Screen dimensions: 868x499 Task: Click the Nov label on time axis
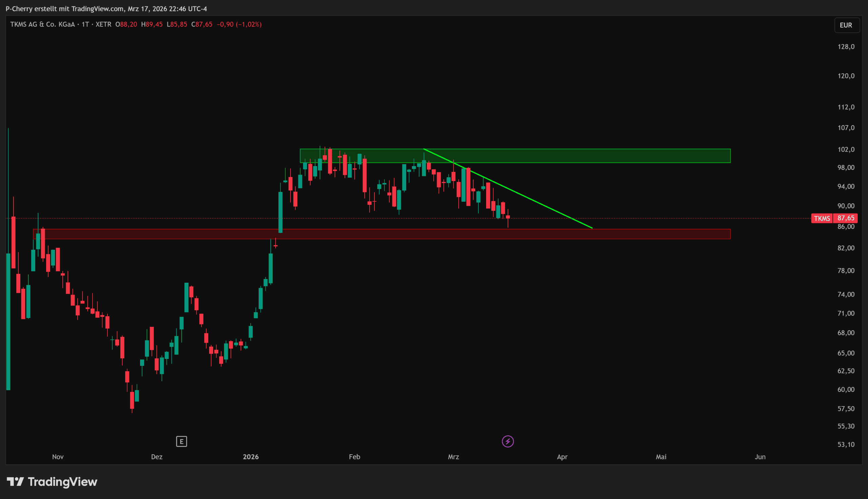[x=58, y=457]
